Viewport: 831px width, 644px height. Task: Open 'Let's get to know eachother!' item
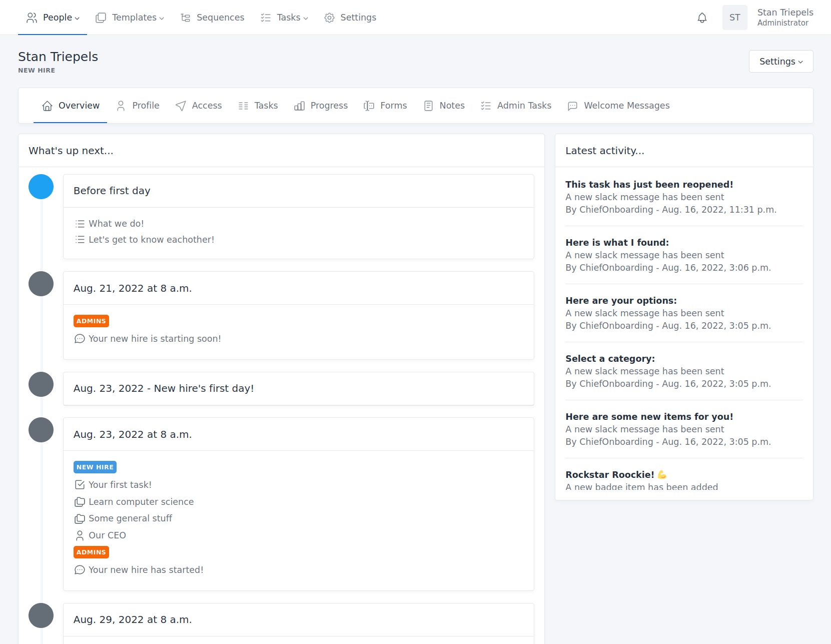click(151, 240)
